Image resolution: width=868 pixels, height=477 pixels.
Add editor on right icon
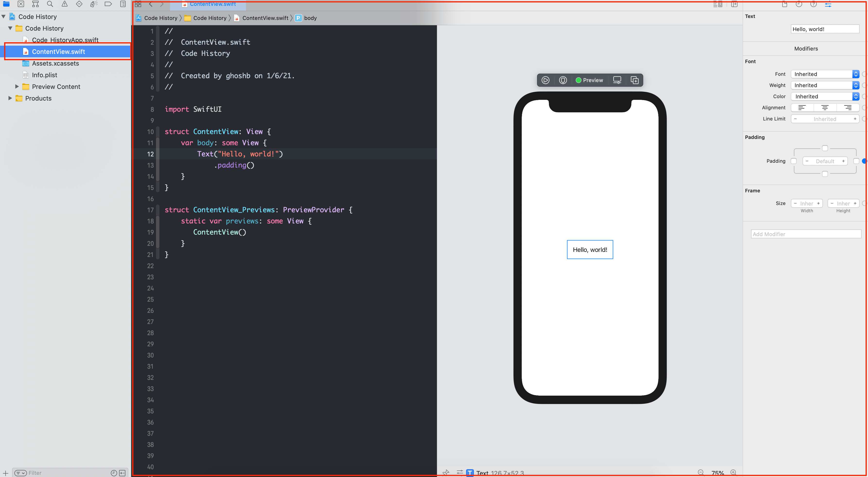click(x=735, y=4)
